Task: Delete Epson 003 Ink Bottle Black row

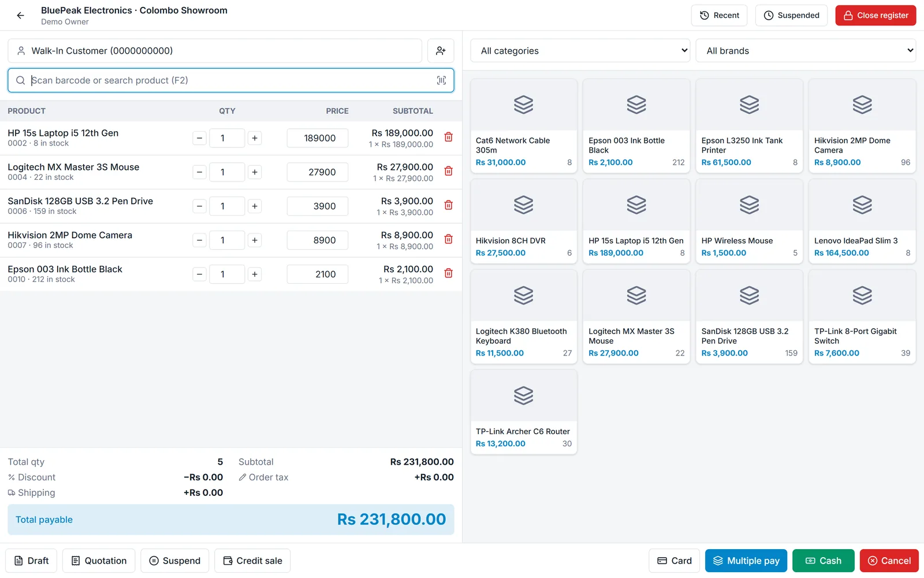Action: pyautogui.click(x=448, y=274)
